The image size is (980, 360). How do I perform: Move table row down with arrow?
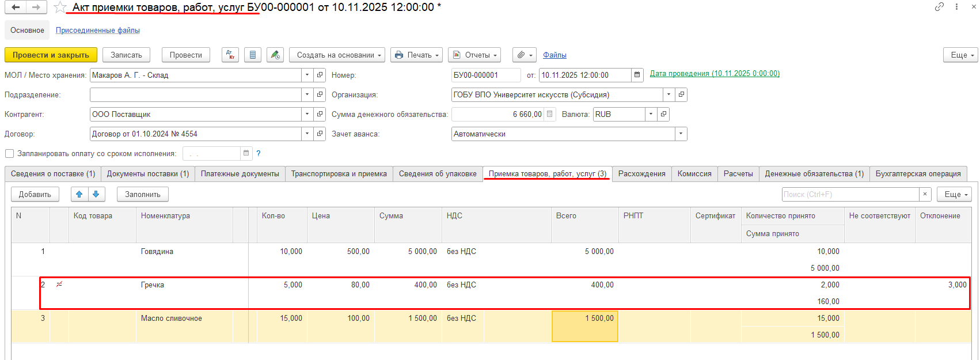96,195
